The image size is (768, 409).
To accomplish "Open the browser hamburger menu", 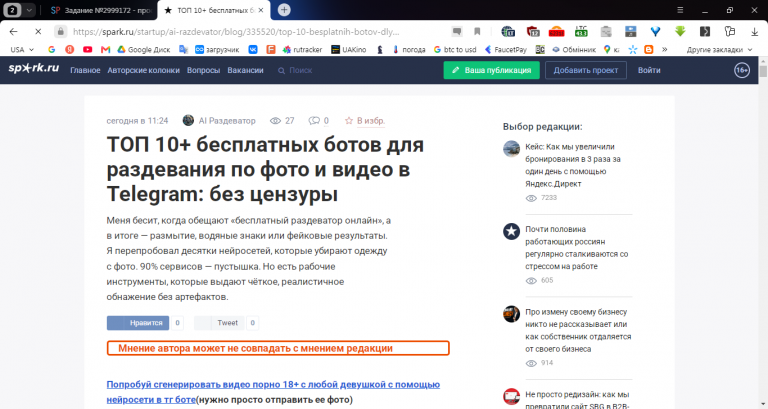I will coord(680,10).
